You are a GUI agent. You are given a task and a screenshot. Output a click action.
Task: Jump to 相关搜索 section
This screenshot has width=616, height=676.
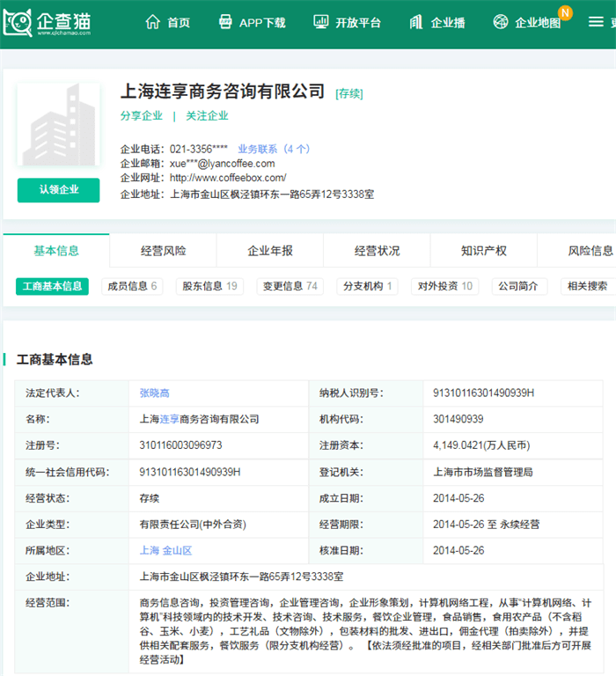[588, 286]
